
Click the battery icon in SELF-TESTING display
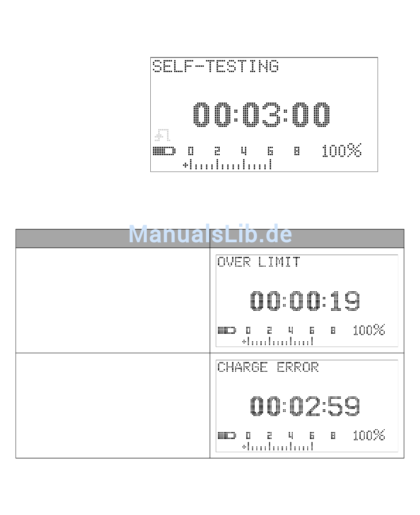click(x=164, y=152)
